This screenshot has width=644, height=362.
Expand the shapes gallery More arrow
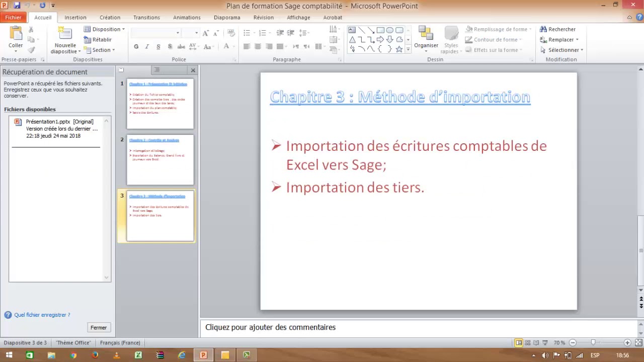408,49
